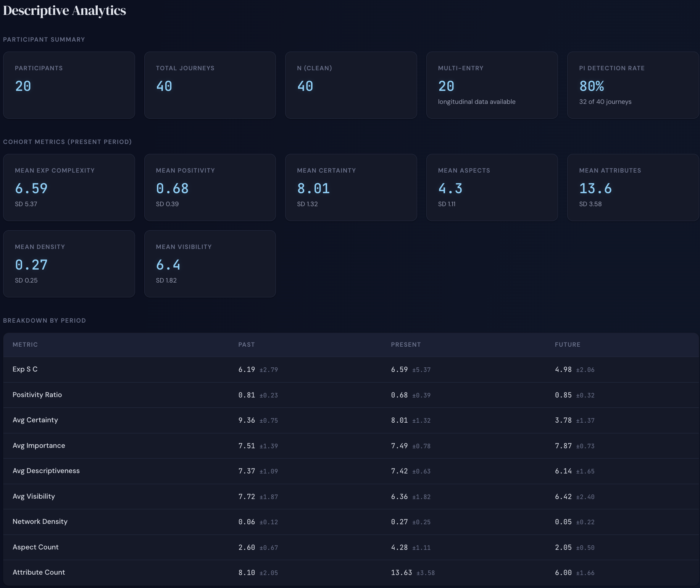The image size is (700, 588).
Task: Select the Positivity Ratio row label
Action: point(37,395)
